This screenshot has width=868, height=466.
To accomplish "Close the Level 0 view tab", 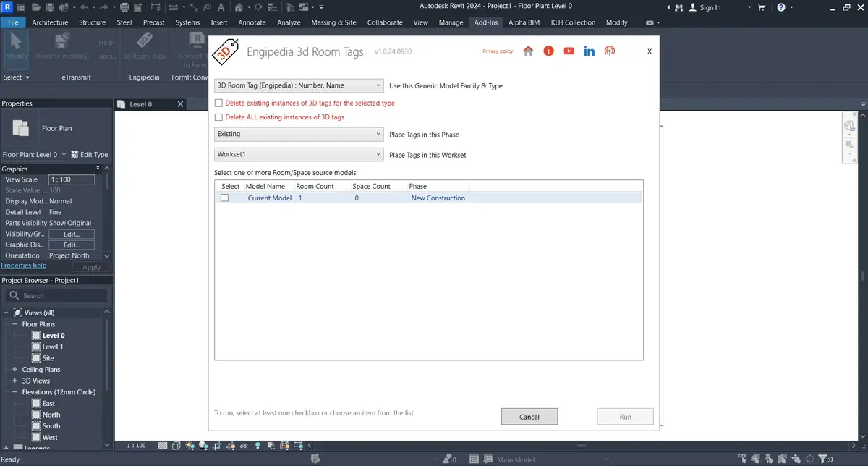I will [181, 104].
